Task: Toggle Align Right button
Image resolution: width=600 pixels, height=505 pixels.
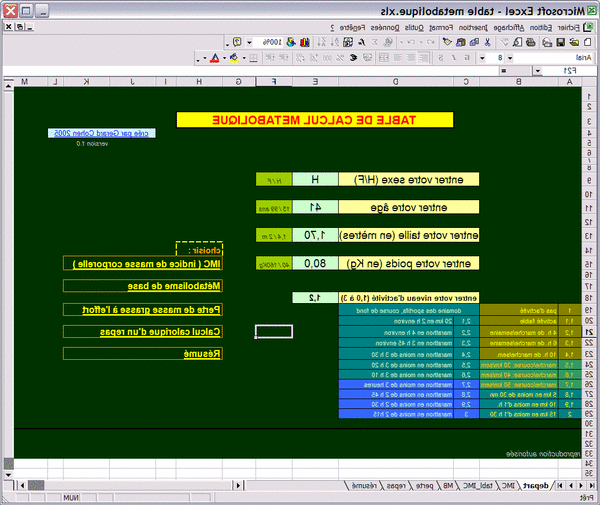Action: (398, 58)
